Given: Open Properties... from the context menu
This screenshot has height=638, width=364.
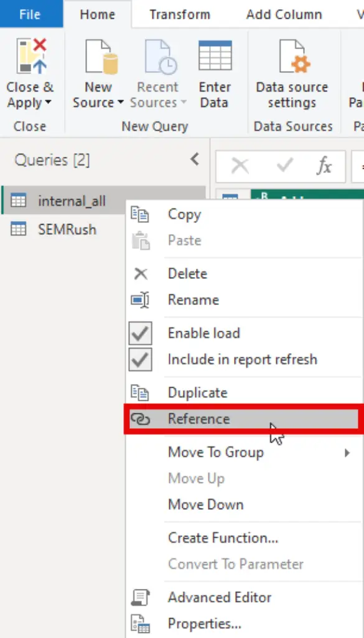Looking at the screenshot, I should pyautogui.click(x=205, y=623).
